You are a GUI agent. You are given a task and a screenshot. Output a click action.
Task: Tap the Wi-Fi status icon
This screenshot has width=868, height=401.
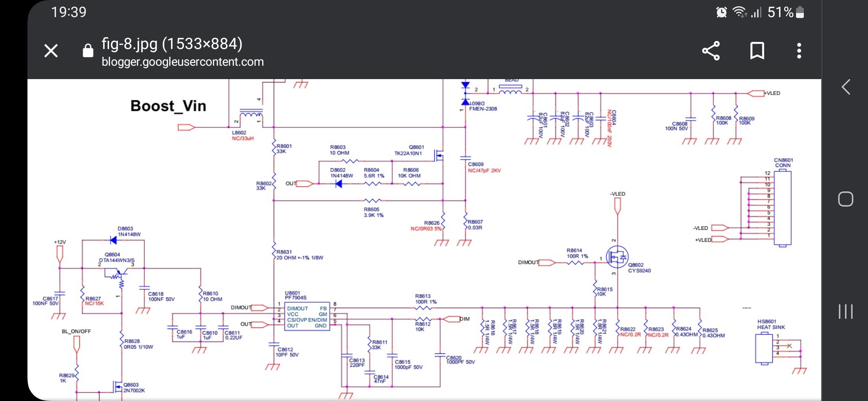point(740,12)
